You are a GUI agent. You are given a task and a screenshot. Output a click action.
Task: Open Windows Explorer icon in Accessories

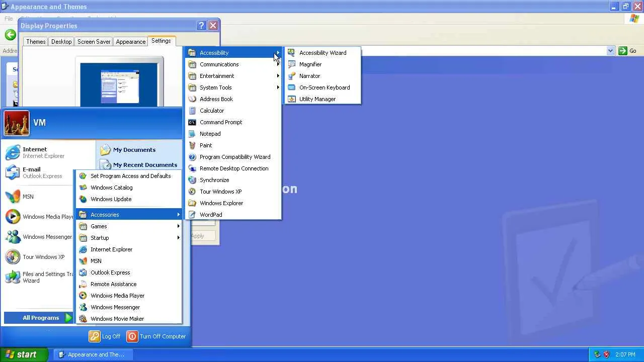(192, 203)
